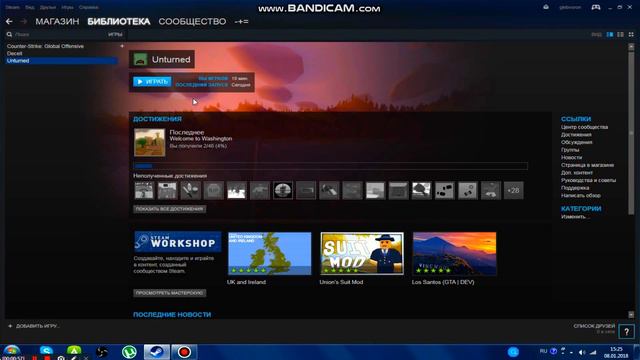This screenshot has height=360, width=640.
Task: Open UK and Ireland workshop thumbnail
Action: coord(270,253)
